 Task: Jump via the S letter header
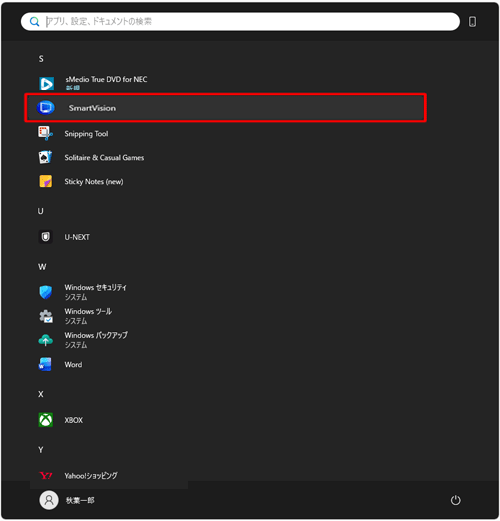pos(41,59)
